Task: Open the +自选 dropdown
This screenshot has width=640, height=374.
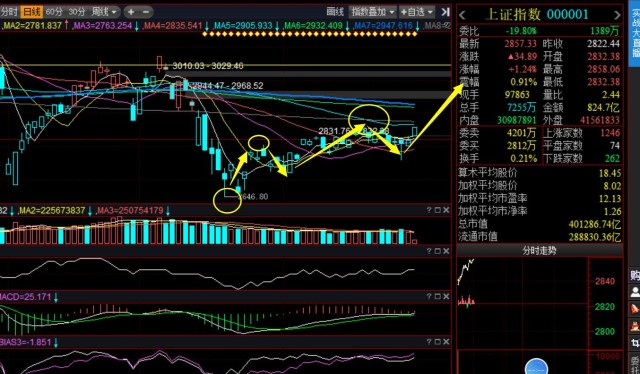Action: click(417, 12)
